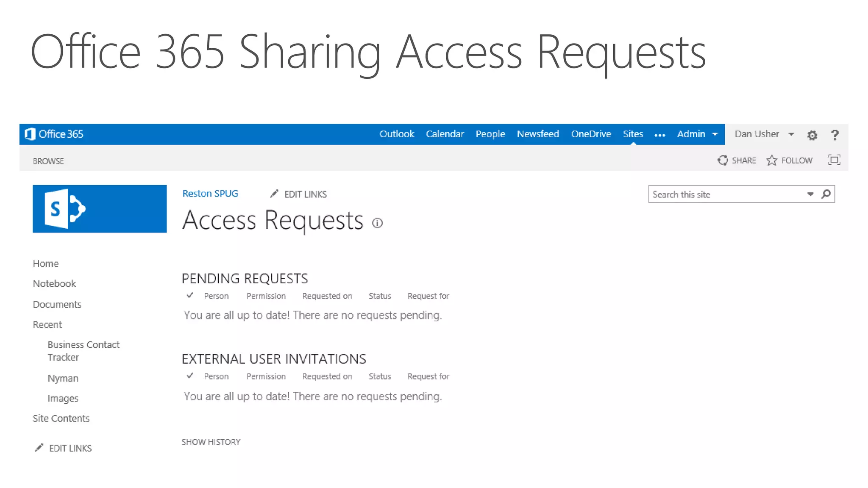Go to OneDrive in top navigation
Image resolution: width=868 pixels, height=488 pixels.
point(590,134)
